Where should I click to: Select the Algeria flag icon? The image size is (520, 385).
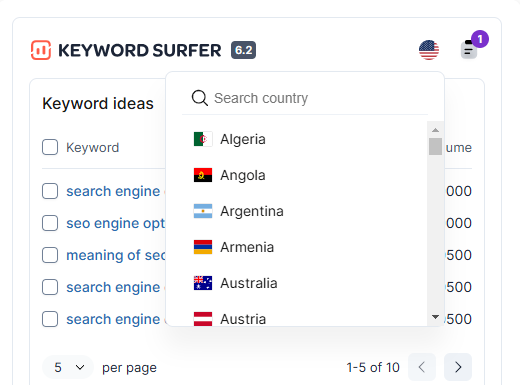point(203,139)
